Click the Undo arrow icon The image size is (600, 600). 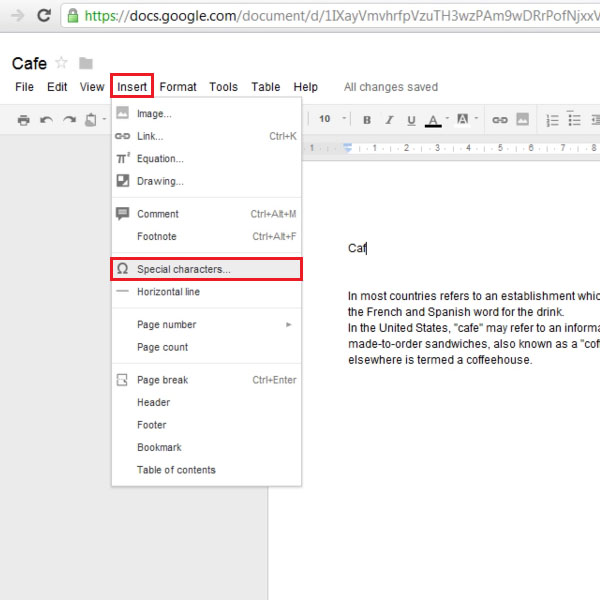[x=46, y=120]
